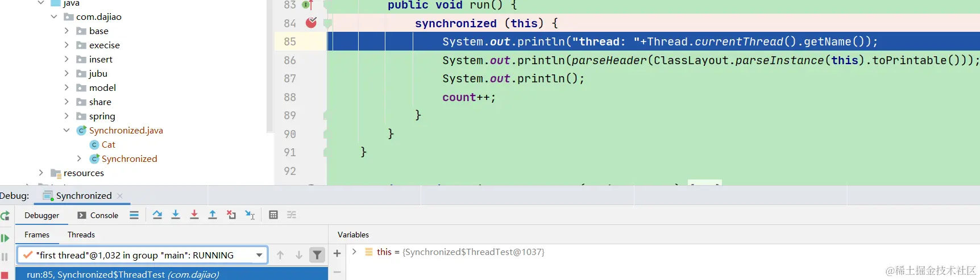Click project tree vertical scrollbar
980x280 pixels.
[x=269, y=65]
